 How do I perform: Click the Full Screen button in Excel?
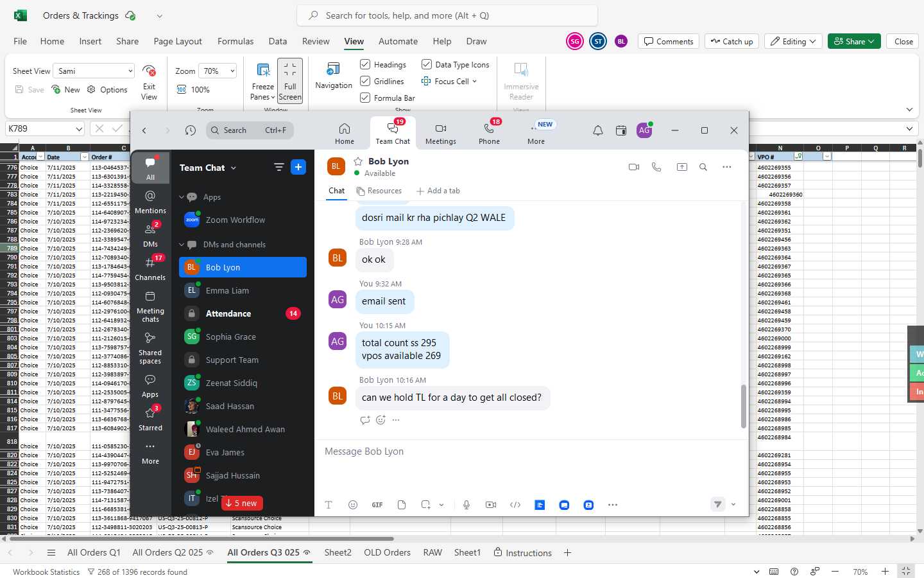(290, 81)
